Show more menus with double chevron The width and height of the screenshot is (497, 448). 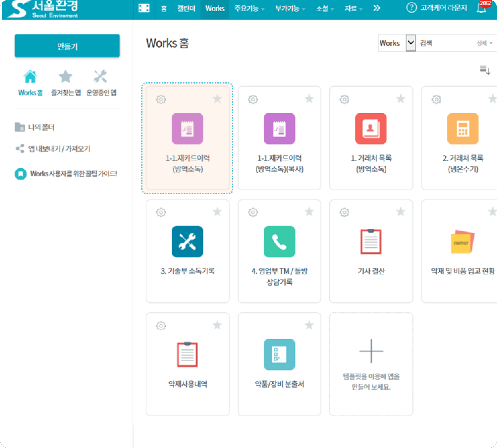[x=377, y=8]
